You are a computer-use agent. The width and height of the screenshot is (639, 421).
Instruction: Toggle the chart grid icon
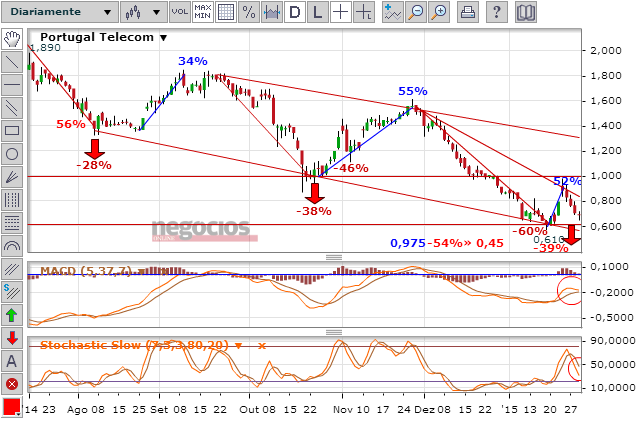pos(226,12)
